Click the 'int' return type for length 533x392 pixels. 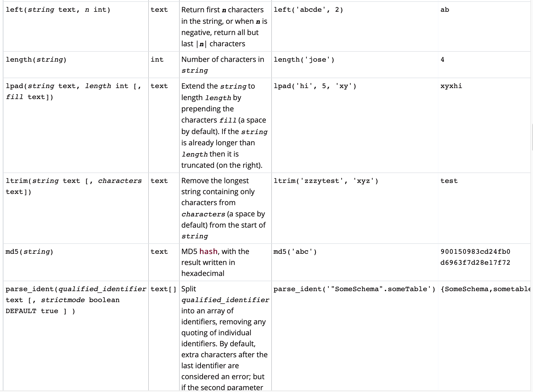tap(157, 60)
